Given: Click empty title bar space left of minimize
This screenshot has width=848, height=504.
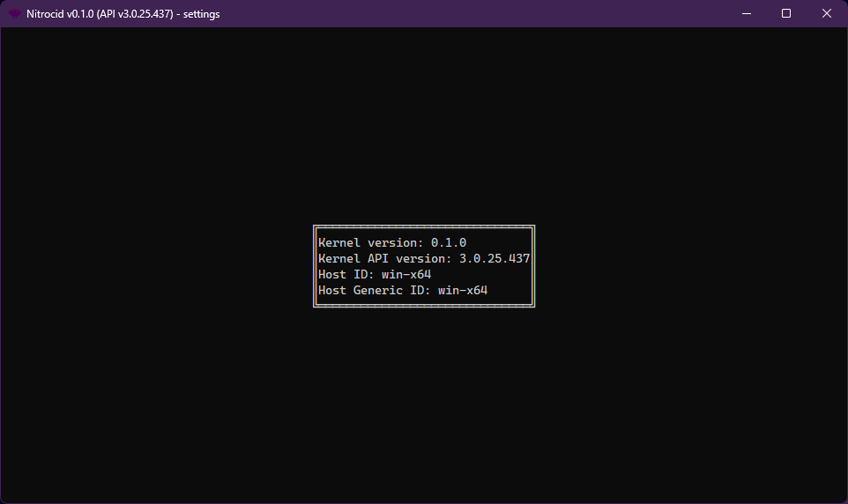Looking at the screenshot, I should 485,13.
